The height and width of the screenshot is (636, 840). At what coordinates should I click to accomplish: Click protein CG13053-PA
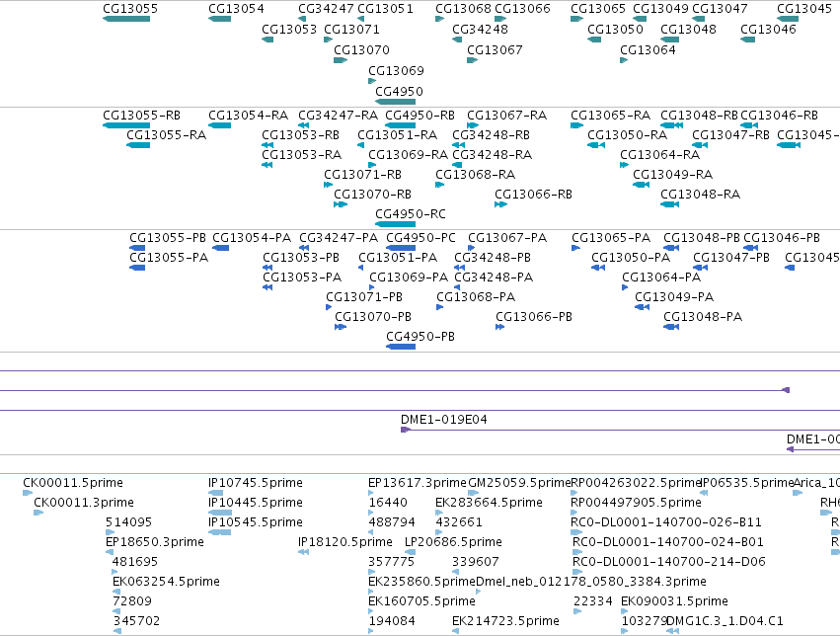tap(302, 278)
